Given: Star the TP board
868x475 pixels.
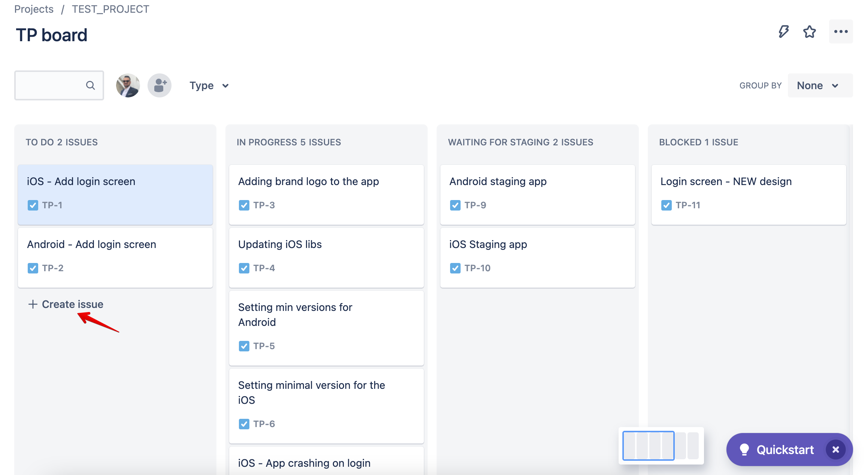Looking at the screenshot, I should (x=810, y=31).
